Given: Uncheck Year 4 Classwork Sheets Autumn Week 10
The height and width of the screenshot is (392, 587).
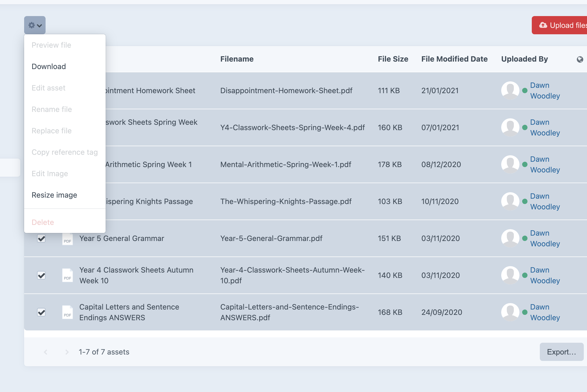Looking at the screenshot, I should (x=41, y=275).
